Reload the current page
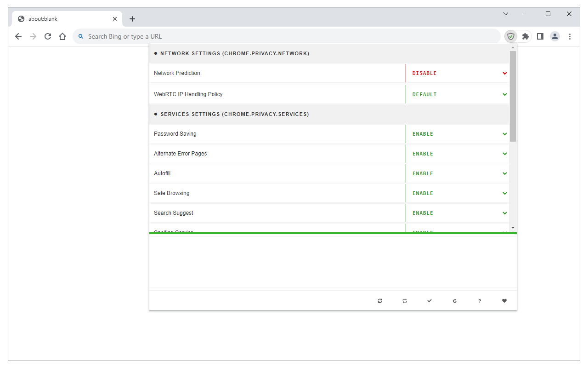588x368 pixels. (x=48, y=36)
